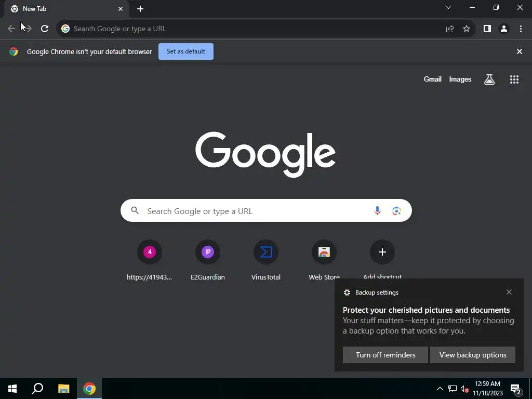Close the Backup settings notification

tap(509, 292)
